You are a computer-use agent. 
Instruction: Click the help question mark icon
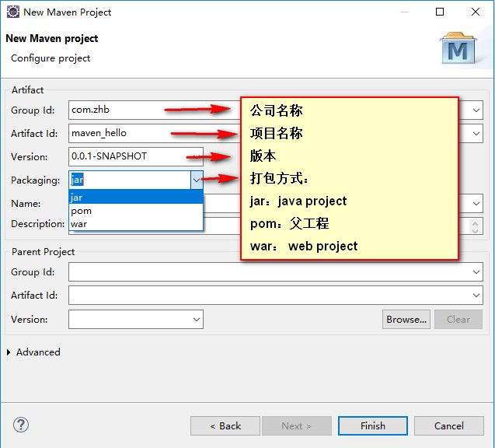21,425
